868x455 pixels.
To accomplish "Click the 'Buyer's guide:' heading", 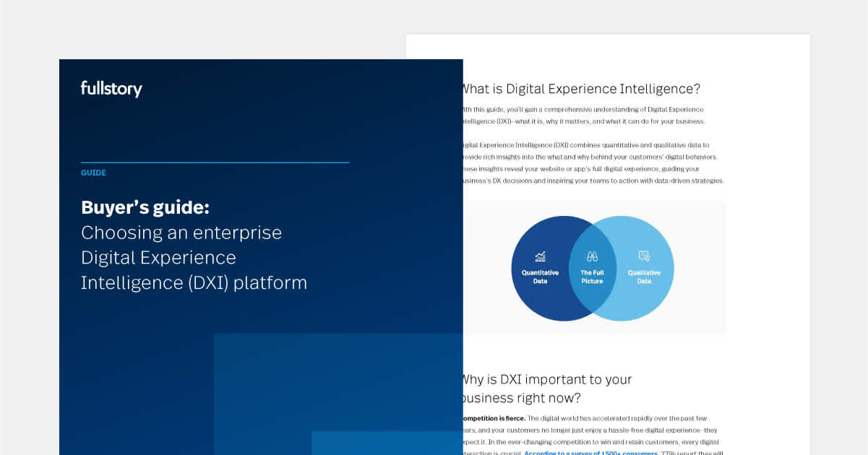I will coord(145,208).
